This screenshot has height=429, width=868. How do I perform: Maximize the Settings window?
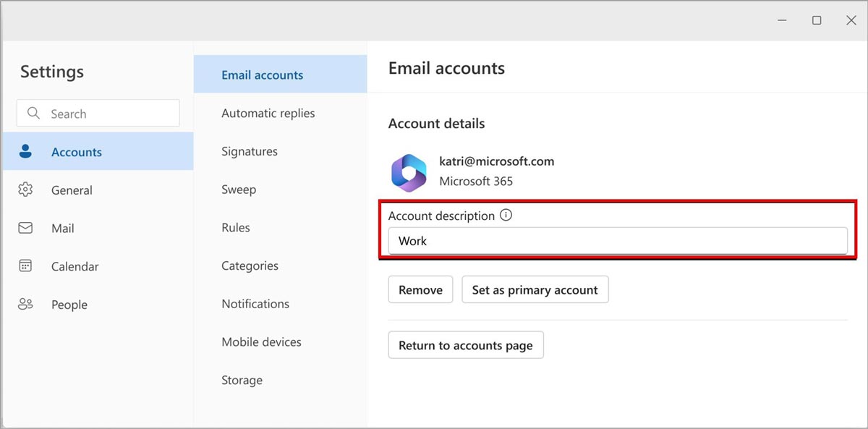coord(817,21)
